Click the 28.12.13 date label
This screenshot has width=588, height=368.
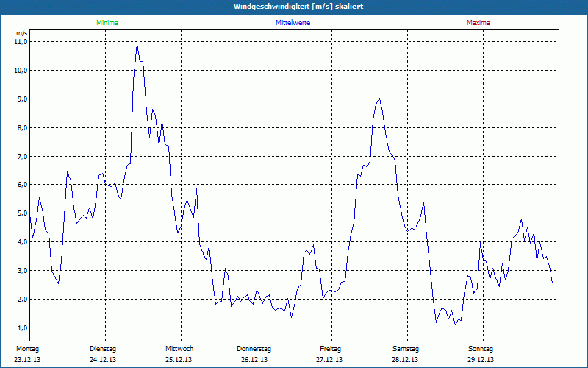click(x=405, y=360)
